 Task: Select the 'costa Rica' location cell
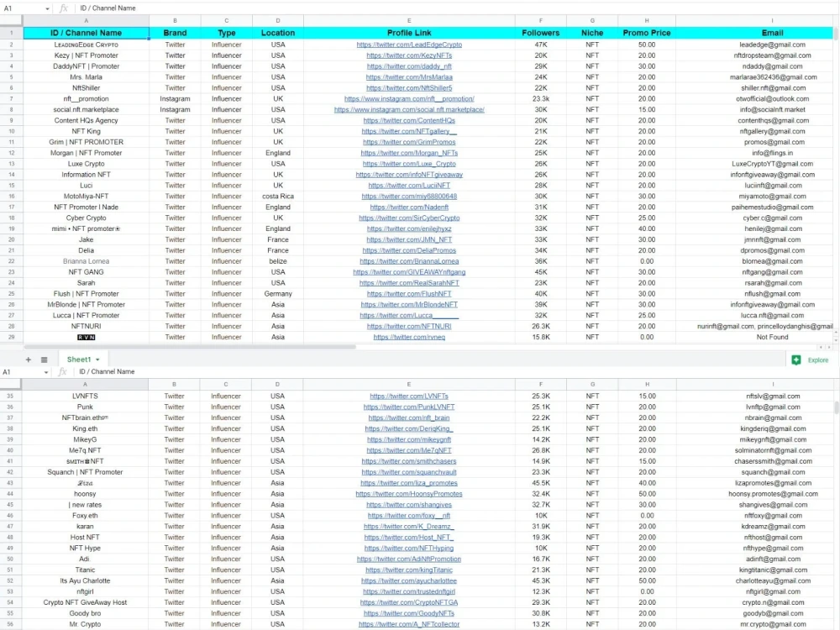pyautogui.click(x=277, y=196)
